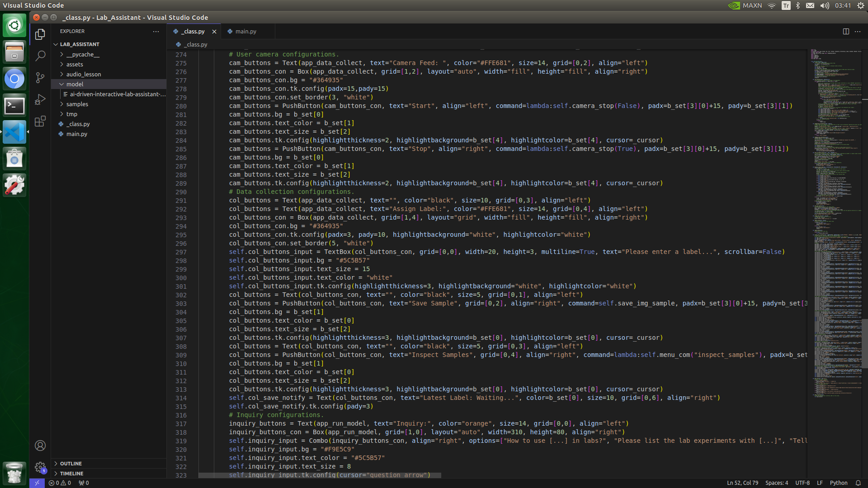Click the remote window indicator in status bar
This screenshot has height=488, width=868.
[37, 483]
